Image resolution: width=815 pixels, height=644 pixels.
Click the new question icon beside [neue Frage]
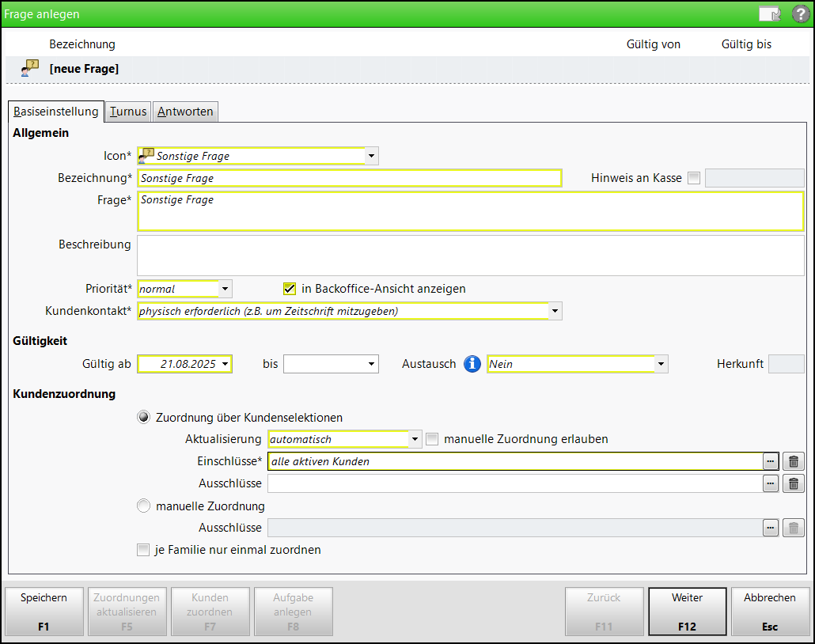tap(30, 69)
